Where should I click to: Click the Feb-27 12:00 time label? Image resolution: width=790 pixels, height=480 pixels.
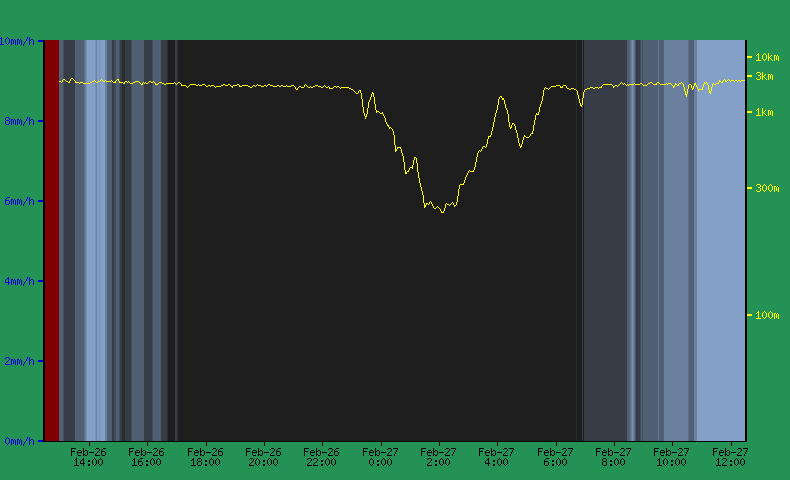730,457
